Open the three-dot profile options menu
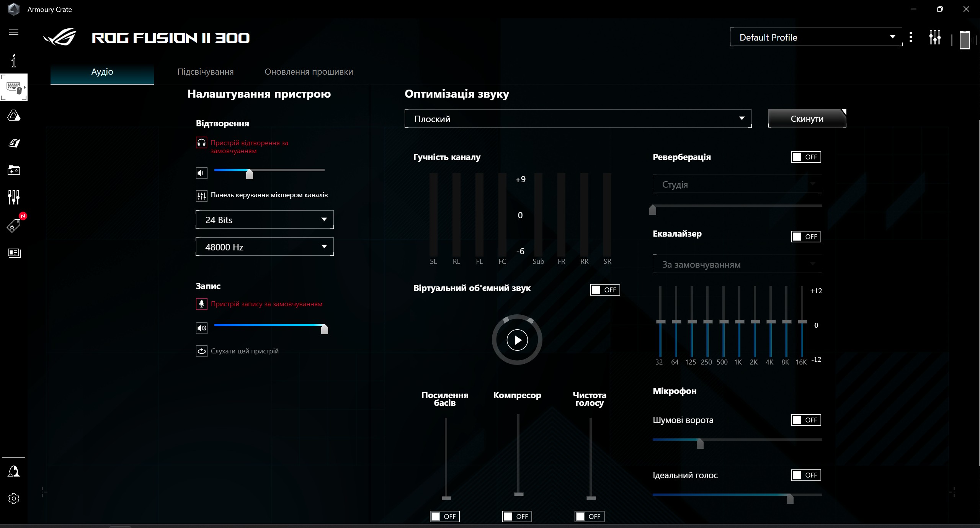This screenshot has width=980, height=528. [911, 37]
